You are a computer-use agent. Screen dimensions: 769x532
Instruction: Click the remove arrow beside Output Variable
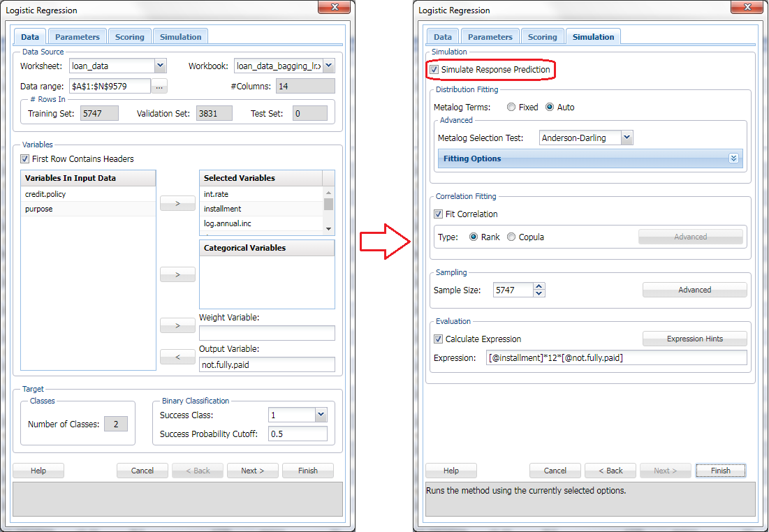click(x=177, y=357)
